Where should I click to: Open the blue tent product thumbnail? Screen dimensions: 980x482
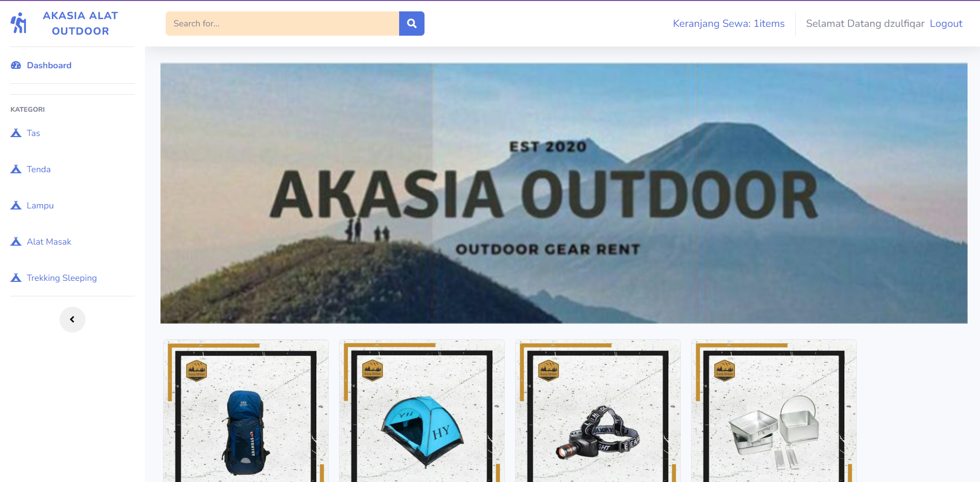coord(422,411)
